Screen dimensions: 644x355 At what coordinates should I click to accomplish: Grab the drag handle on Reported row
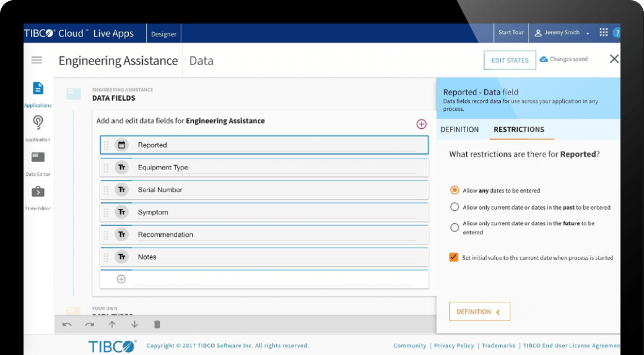pyautogui.click(x=106, y=145)
